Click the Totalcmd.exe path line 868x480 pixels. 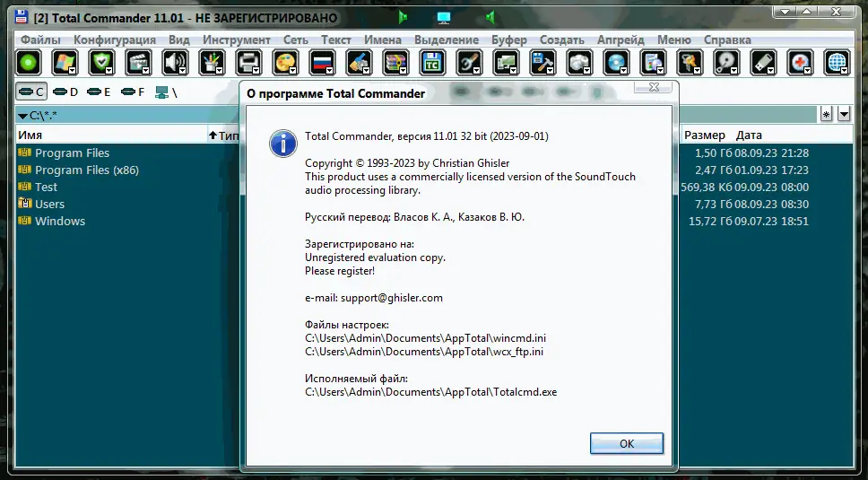[430, 392]
